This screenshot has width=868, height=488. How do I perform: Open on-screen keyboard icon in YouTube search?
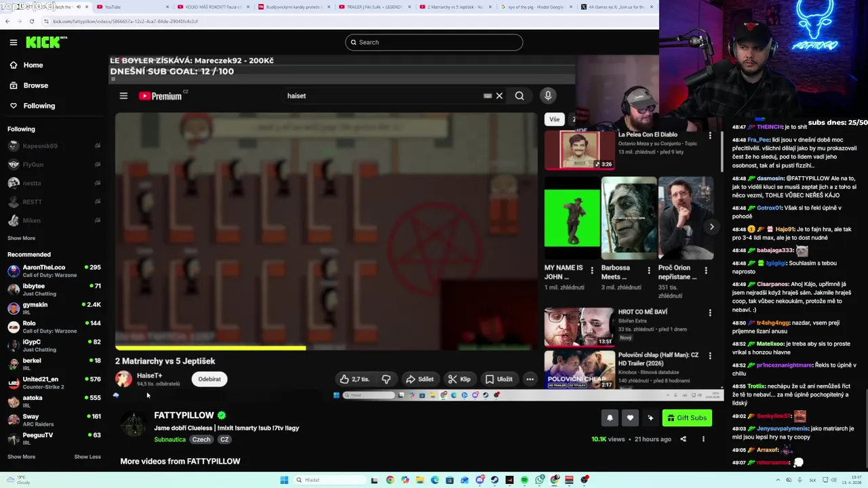point(488,96)
